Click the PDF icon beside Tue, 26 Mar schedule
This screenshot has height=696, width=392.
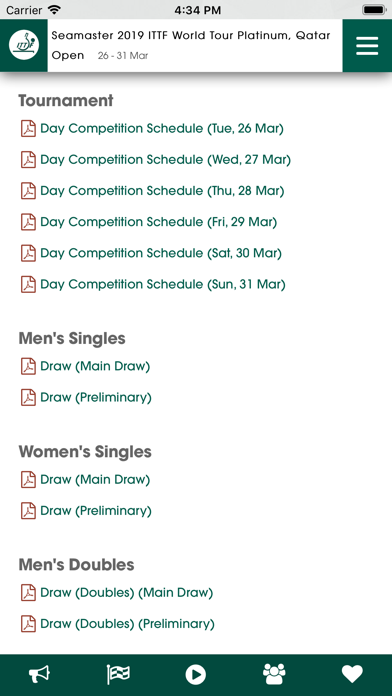[28, 129]
